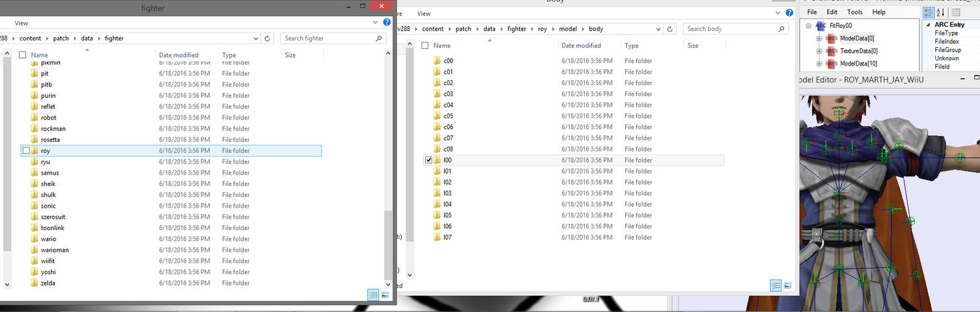980x312 pixels.
Task: Click the roy folder icon
Action: 35,151
